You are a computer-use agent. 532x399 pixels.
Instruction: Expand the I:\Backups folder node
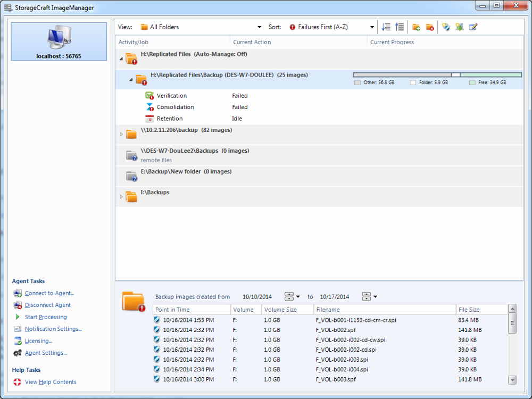coord(121,197)
